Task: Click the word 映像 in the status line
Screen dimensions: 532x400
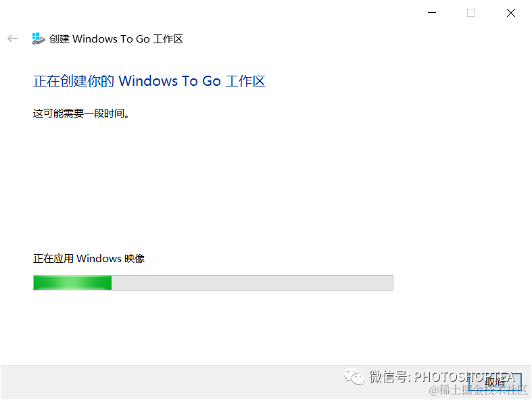Action: (135, 259)
